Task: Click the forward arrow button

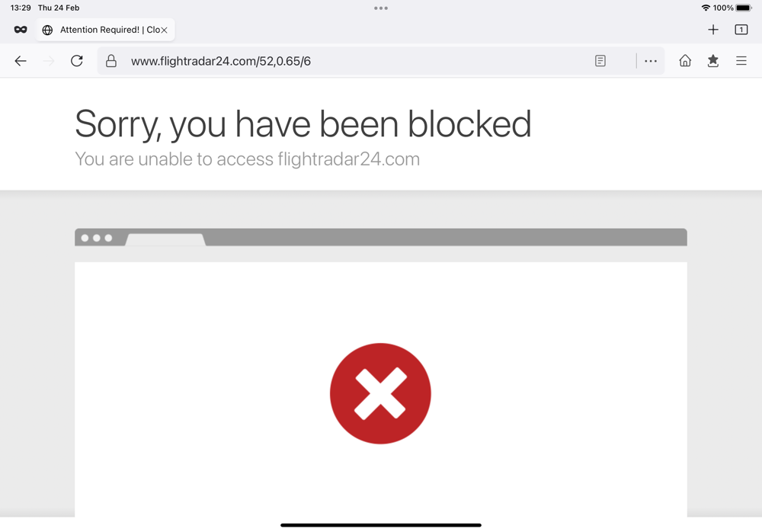Action: 49,61
